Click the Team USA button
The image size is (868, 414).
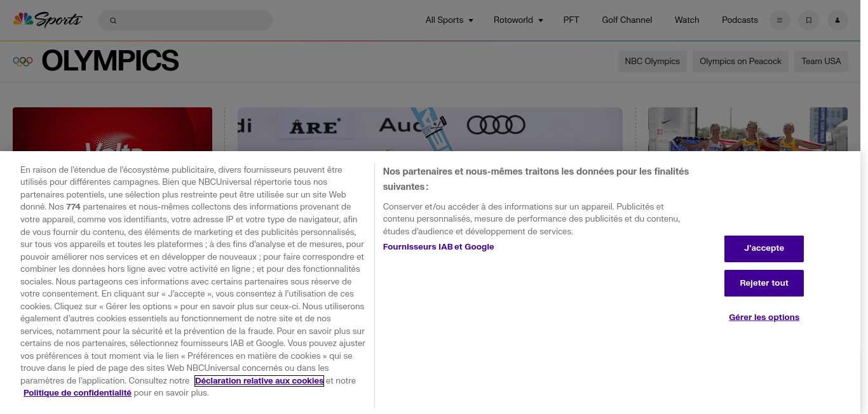(x=821, y=62)
